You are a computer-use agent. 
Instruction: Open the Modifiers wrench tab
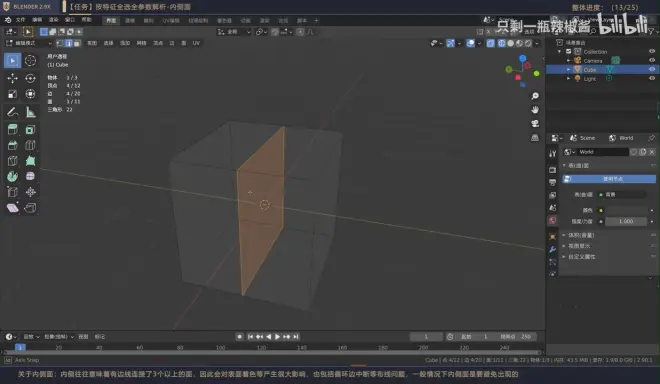pos(553,250)
